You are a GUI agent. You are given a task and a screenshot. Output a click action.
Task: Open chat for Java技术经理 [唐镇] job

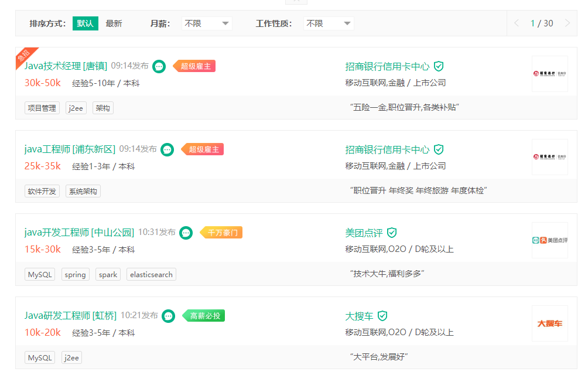pos(159,66)
